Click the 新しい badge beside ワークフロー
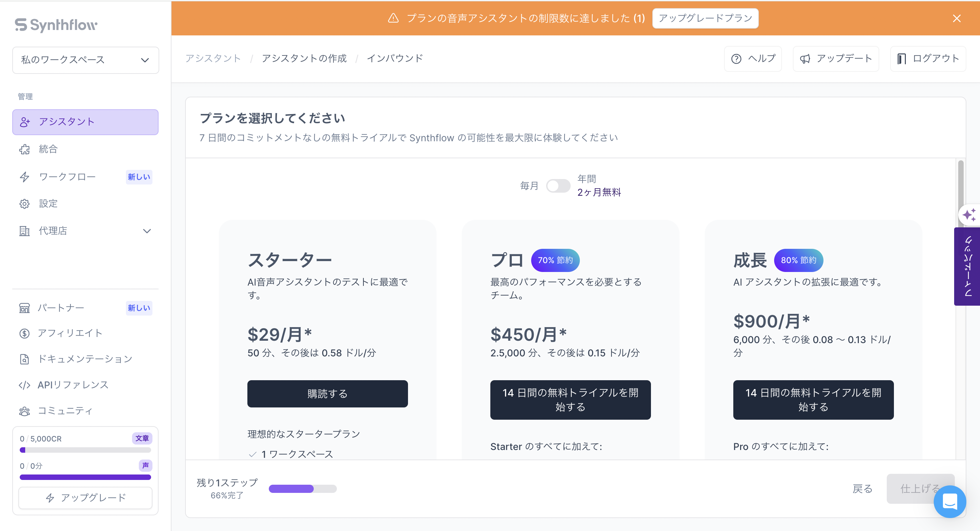The image size is (980, 531). pyautogui.click(x=139, y=177)
